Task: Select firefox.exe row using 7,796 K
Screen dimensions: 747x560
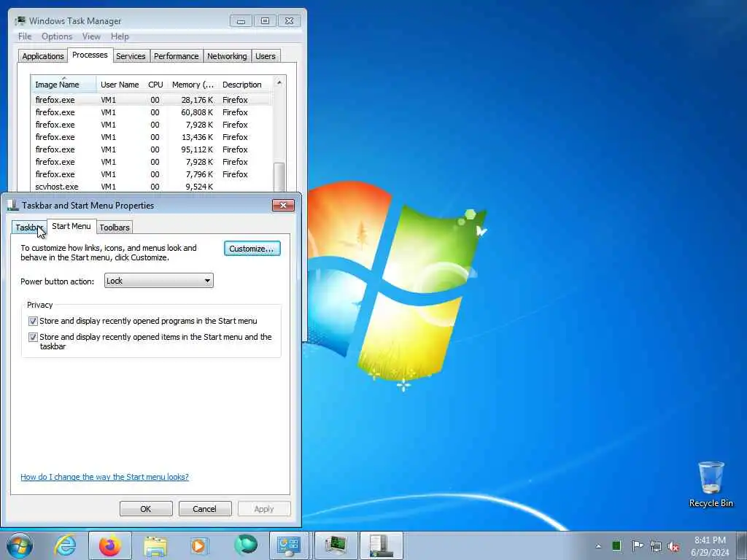Action: (x=152, y=174)
